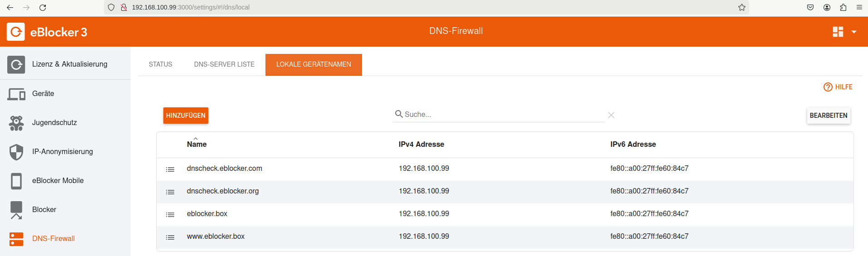Image resolution: width=868 pixels, height=256 pixels.
Task: Go forward in browser
Action: [26, 7]
